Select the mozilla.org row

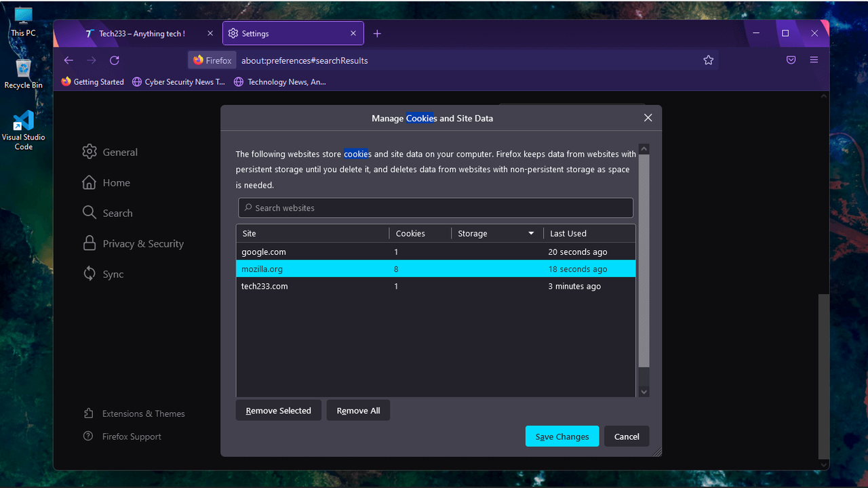click(436, 269)
